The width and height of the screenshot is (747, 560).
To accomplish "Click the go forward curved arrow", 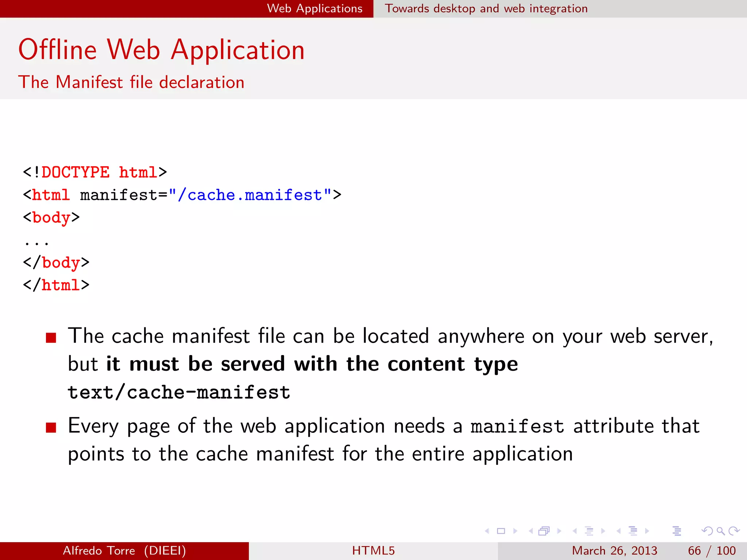I will pyautogui.click(x=734, y=531).
